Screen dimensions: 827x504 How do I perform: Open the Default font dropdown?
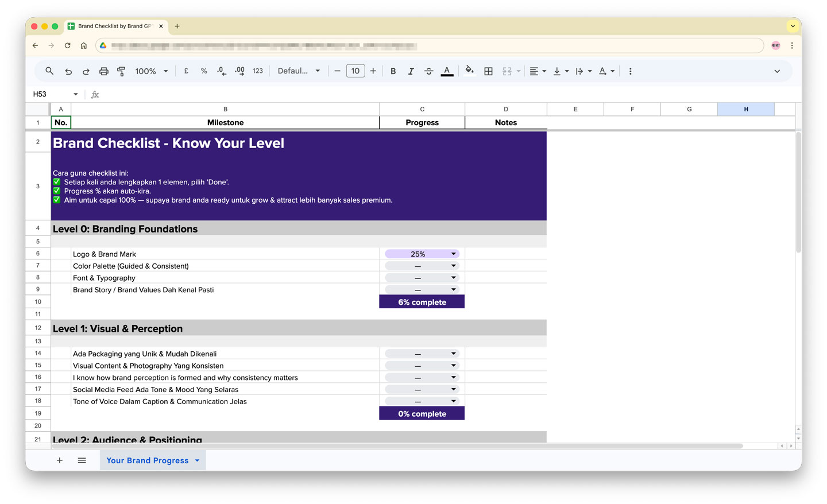click(x=299, y=71)
